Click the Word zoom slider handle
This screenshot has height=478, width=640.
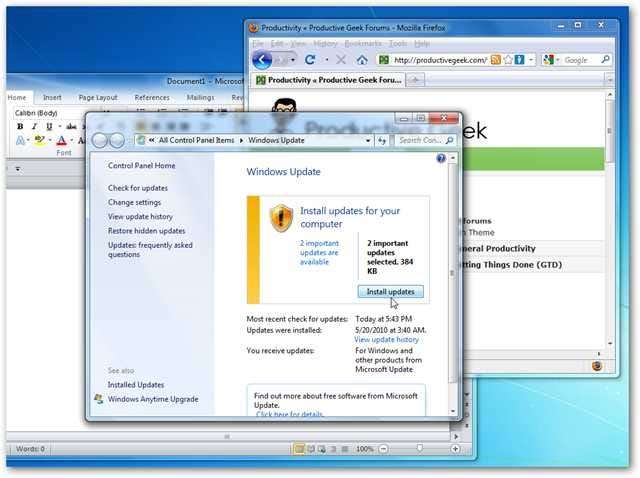419,449
